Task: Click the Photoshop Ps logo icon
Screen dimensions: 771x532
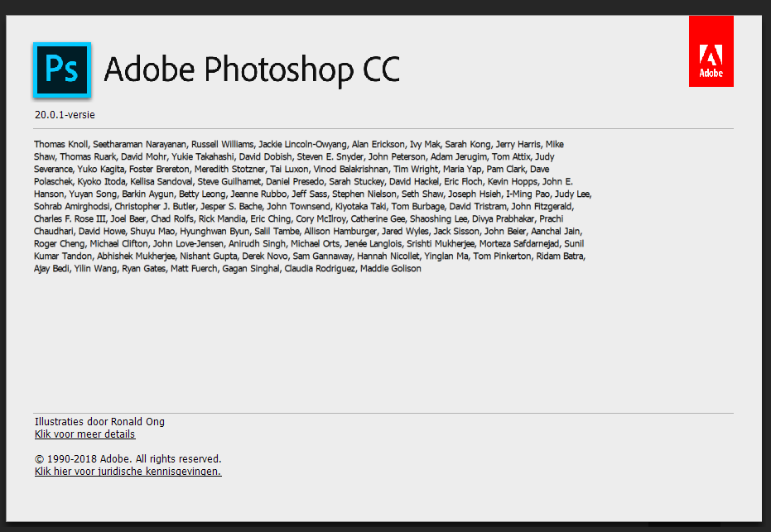Action: [x=62, y=69]
